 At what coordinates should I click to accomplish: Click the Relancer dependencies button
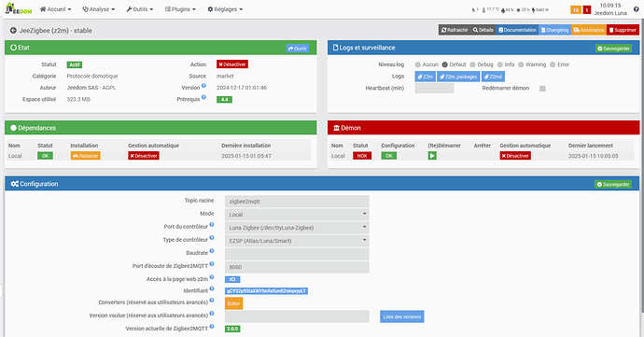point(86,156)
